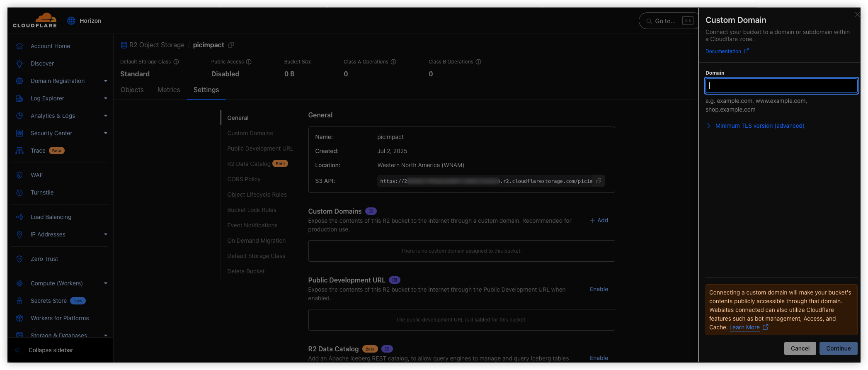Go to the WAF section
868x370 pixels.
36,175
